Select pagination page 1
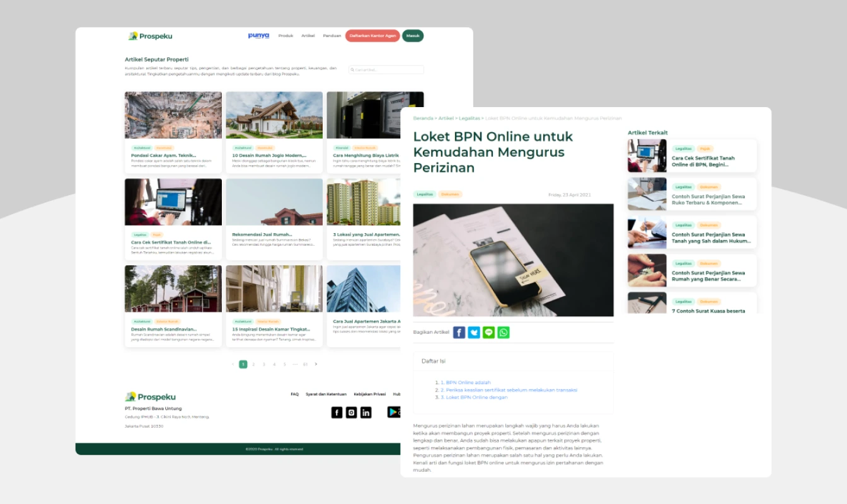This screenshot has height=504, width=847. [x=243, y=364]
